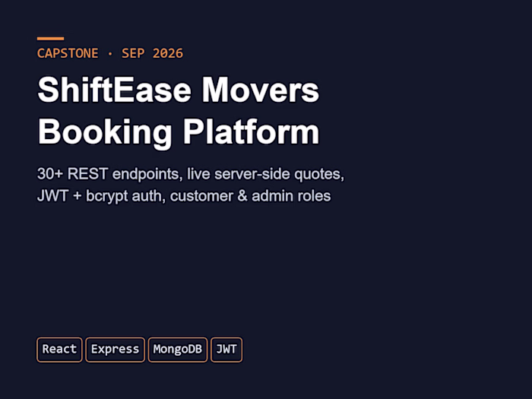
Task: Click the "JWT + bcrypt auth, customer & admin roles" line
Action: (x=184, y=196)
